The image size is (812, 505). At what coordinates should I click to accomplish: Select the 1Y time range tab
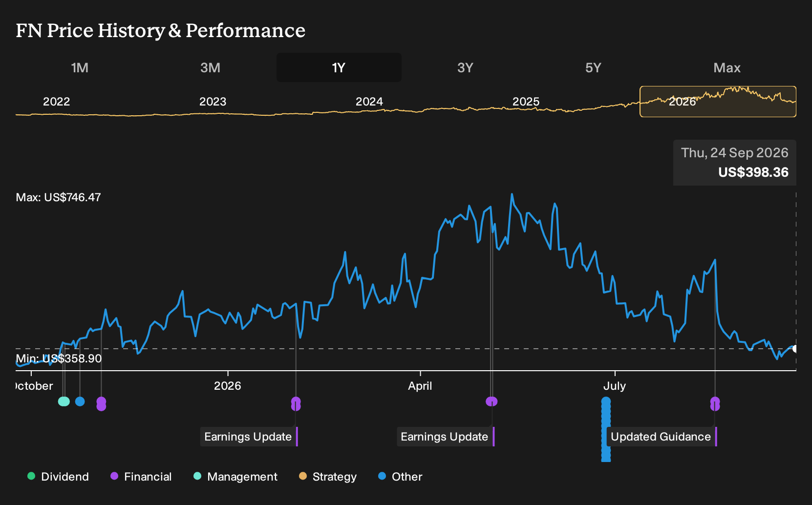[339, 67]
